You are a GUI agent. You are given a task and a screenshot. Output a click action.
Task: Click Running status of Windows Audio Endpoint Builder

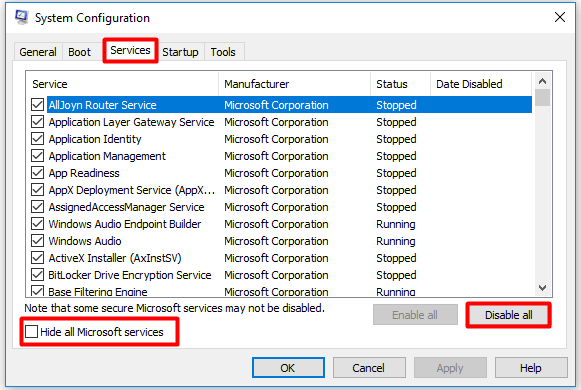click(396, 224)
